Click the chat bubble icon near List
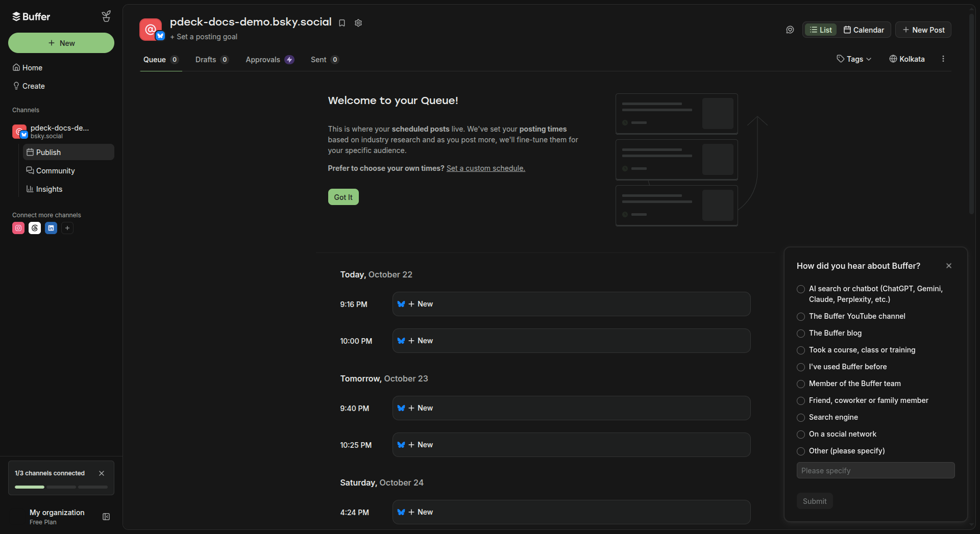The height and width of the screenshot is (534, 980). pos(790,30)
